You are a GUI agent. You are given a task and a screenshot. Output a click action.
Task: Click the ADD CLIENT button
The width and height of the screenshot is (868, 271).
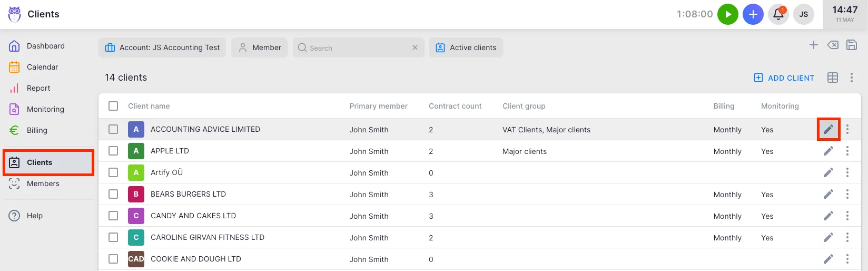784,78
